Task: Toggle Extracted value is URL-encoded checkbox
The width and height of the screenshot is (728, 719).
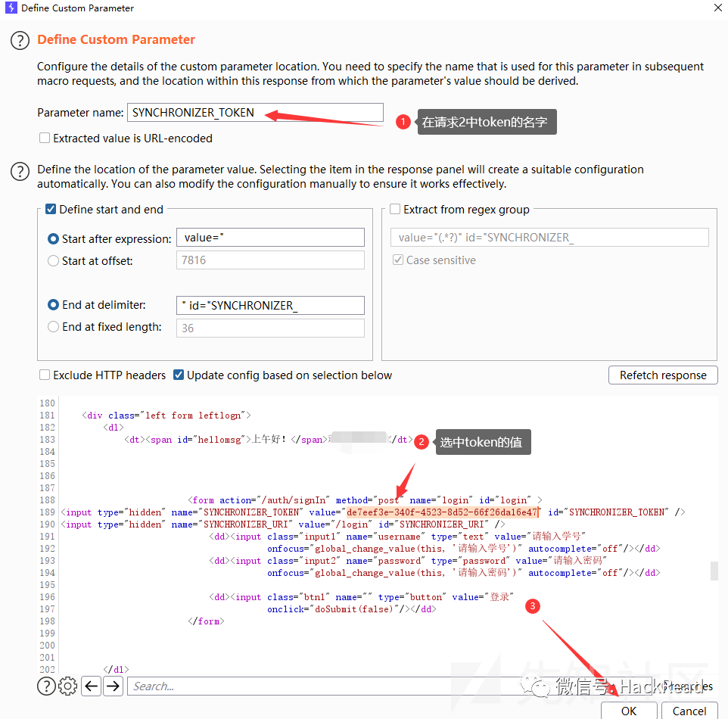Action: click(x=45, y=138)
